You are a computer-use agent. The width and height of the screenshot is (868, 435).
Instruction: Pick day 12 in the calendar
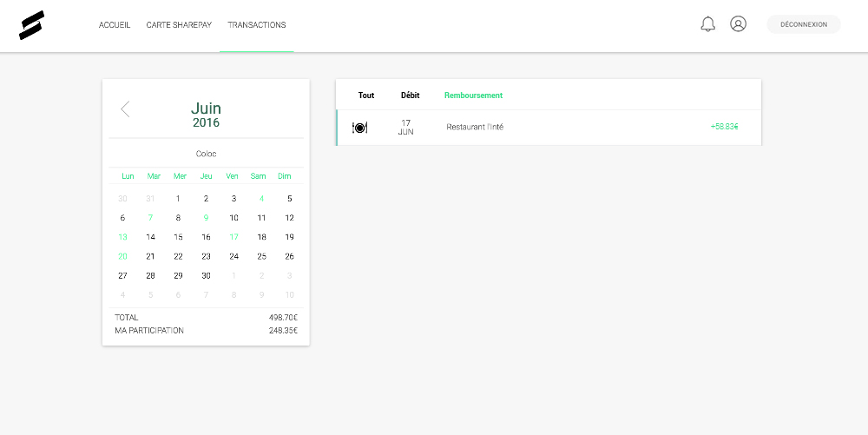[x=290, y=218]
